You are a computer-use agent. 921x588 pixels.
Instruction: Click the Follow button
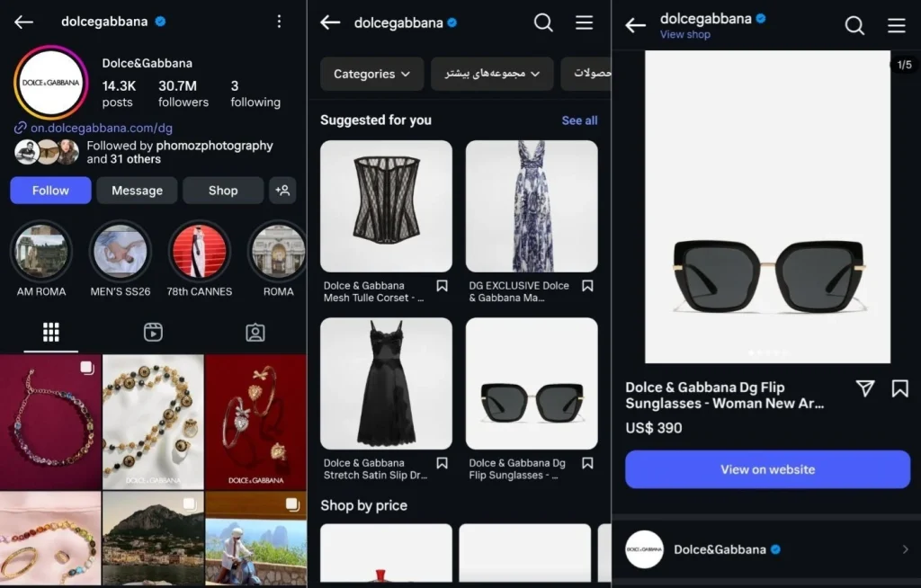click(x=50, y=191)
